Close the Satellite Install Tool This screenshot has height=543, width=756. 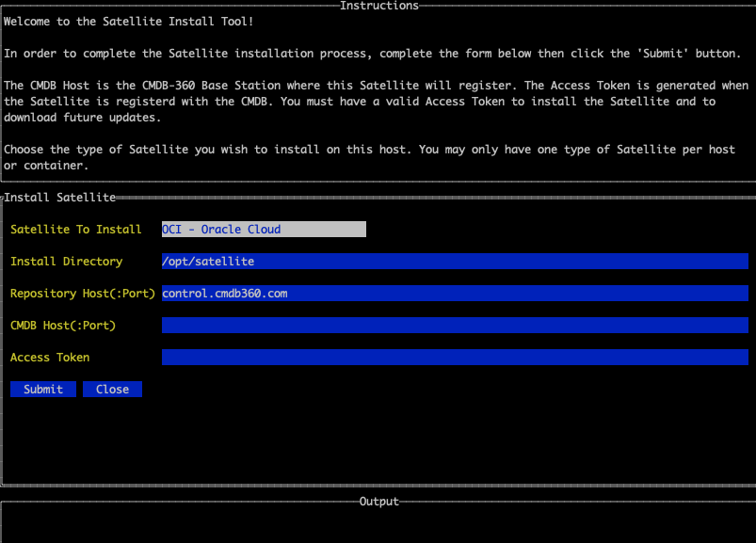(112, 390)
